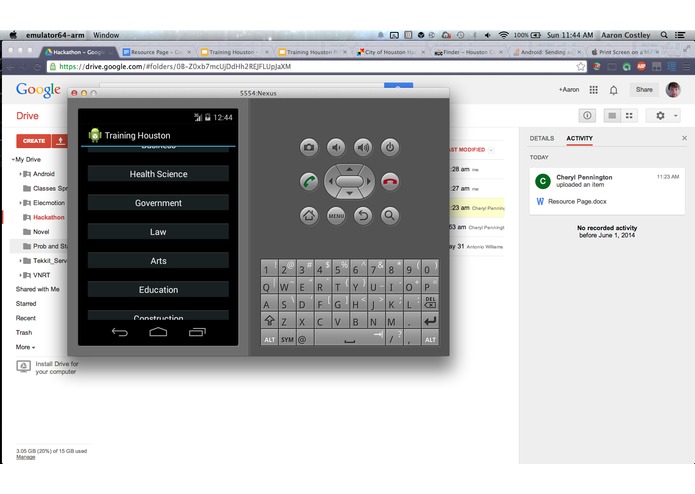The image size is (695, 494).
Task: Click the red CREATE button in Drive
Action: pos(34,141)
